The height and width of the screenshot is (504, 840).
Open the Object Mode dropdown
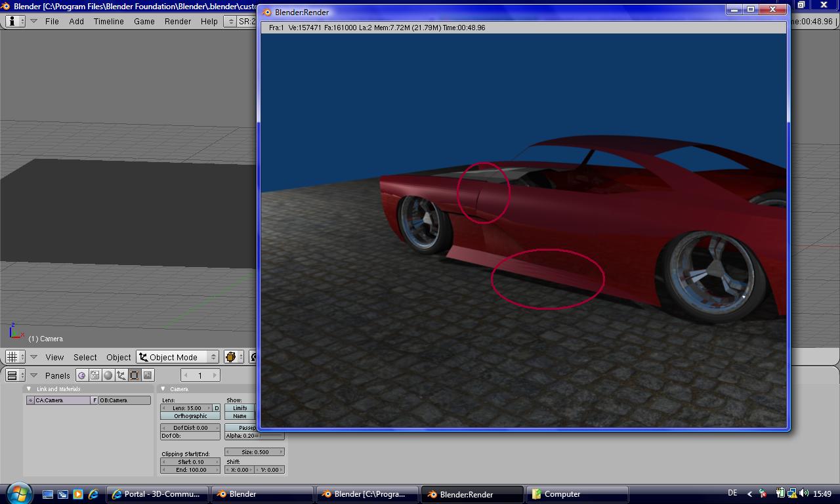(177, 357)
